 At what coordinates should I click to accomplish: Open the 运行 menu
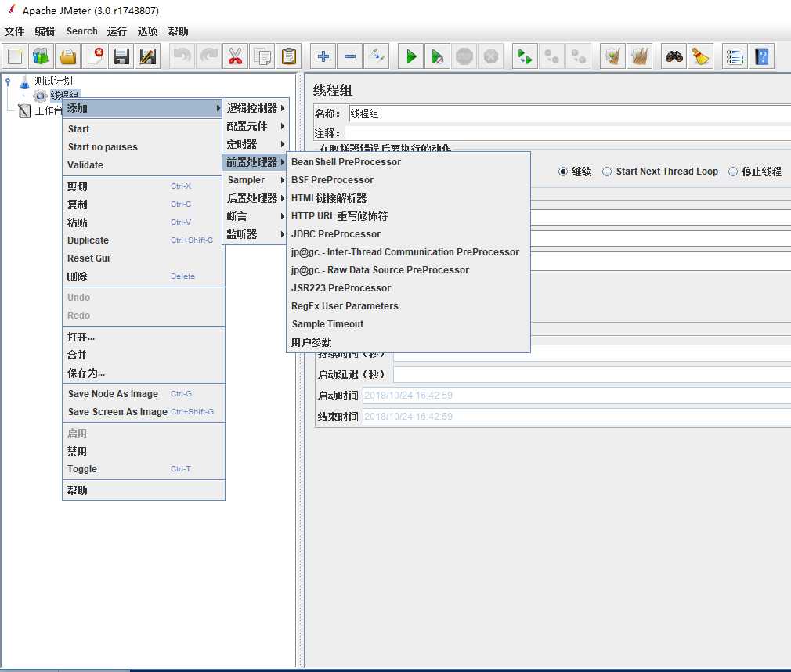coord(117,31)
